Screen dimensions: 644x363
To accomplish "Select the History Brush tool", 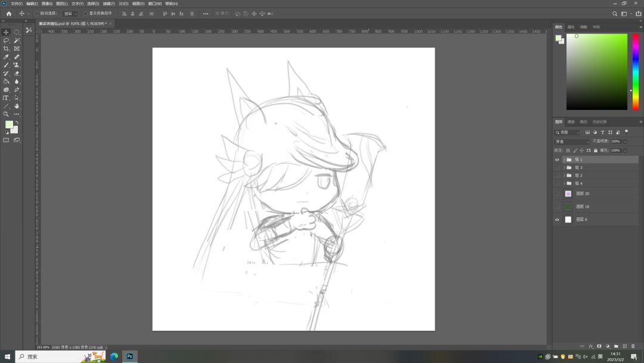I will coord(6,73).
